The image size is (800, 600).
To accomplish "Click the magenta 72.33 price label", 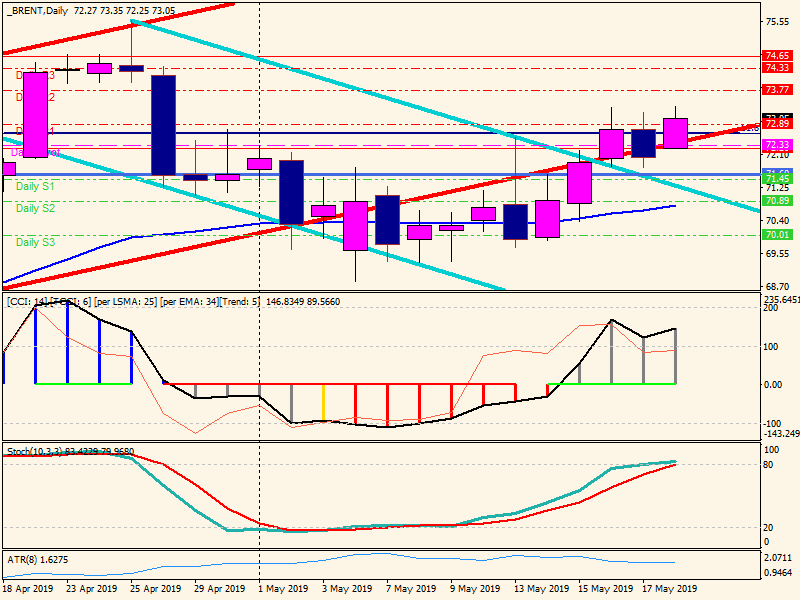I will [777, 145].
